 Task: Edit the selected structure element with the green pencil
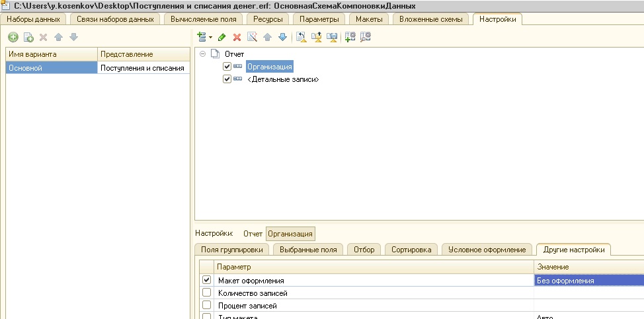click(x=221, y=37)
